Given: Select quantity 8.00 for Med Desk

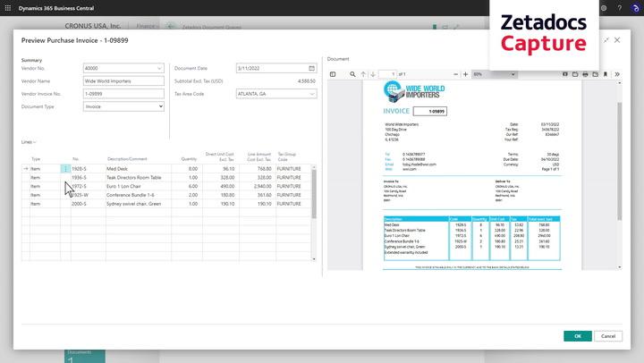Looking at the screenshot, I should click(186, 169).
